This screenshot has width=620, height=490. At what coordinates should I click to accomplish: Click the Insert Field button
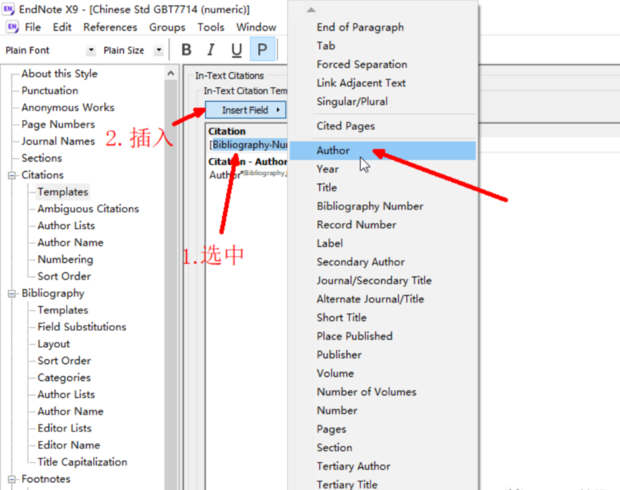pyautogui.click(x=246, y=110)
